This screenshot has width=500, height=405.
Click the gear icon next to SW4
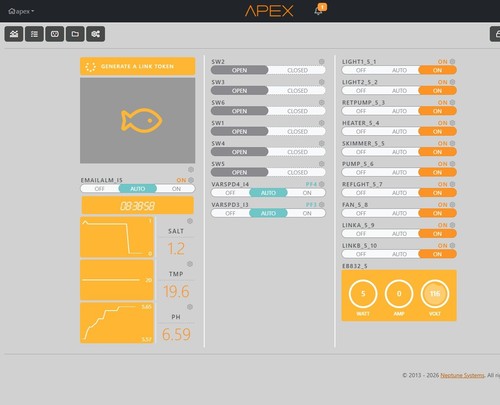322,143
